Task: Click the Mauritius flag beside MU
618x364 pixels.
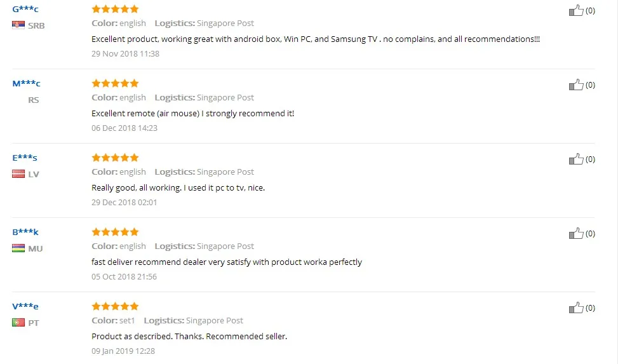Action: click(18, 248)
